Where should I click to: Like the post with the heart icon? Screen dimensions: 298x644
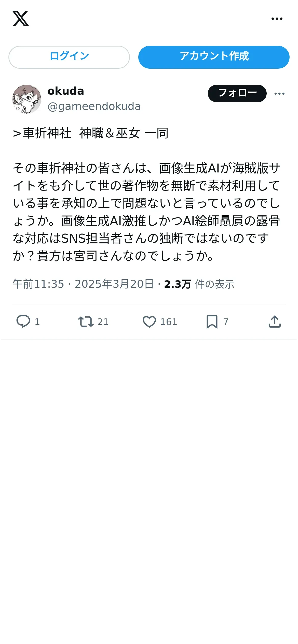click(149, 321)
